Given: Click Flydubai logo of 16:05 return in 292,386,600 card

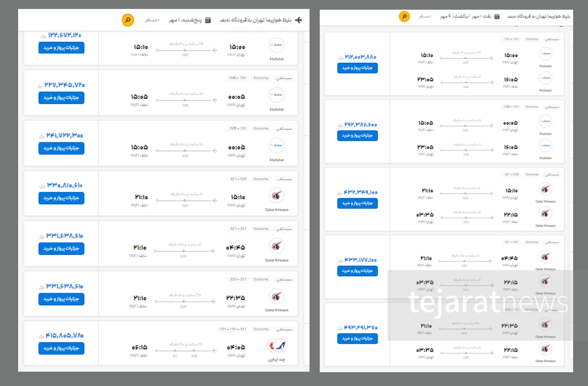Looking at the screenshot, I should click(x=545, y=145).
